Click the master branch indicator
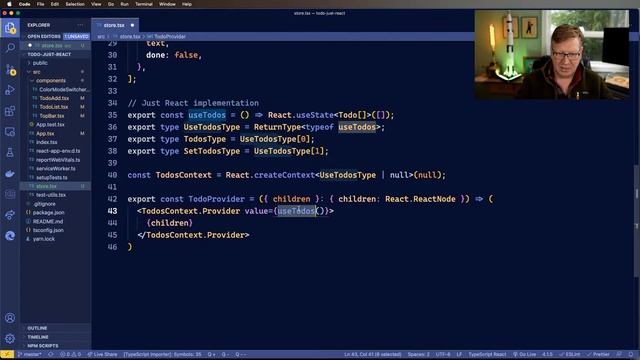Viewport: 640px width, 360px height. [29, 354]
